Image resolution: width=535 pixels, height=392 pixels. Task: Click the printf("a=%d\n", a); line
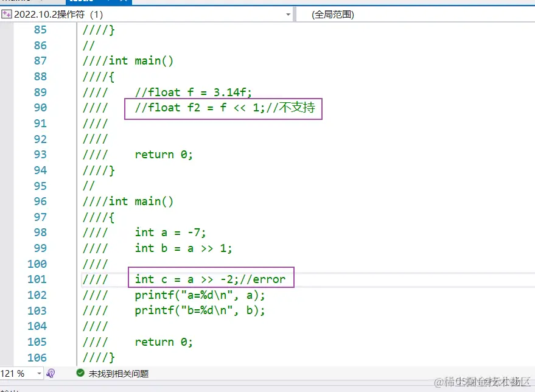(x=200, y=295)
